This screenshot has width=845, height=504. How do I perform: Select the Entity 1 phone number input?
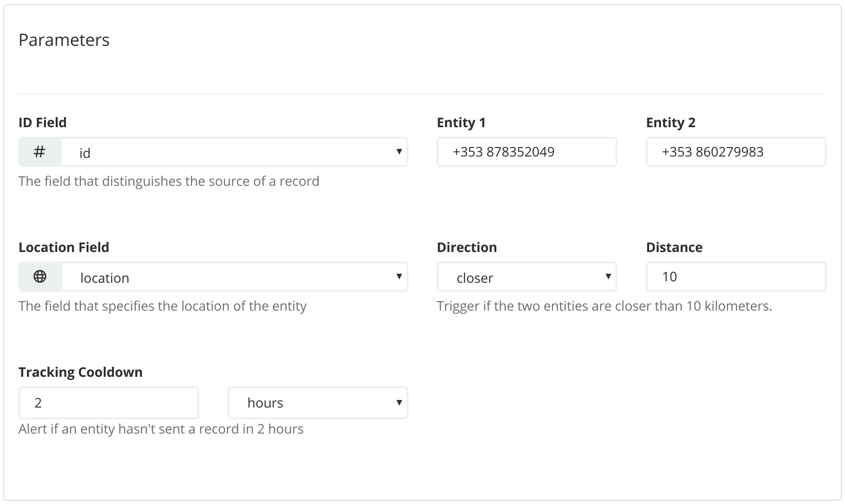[527, 152]
